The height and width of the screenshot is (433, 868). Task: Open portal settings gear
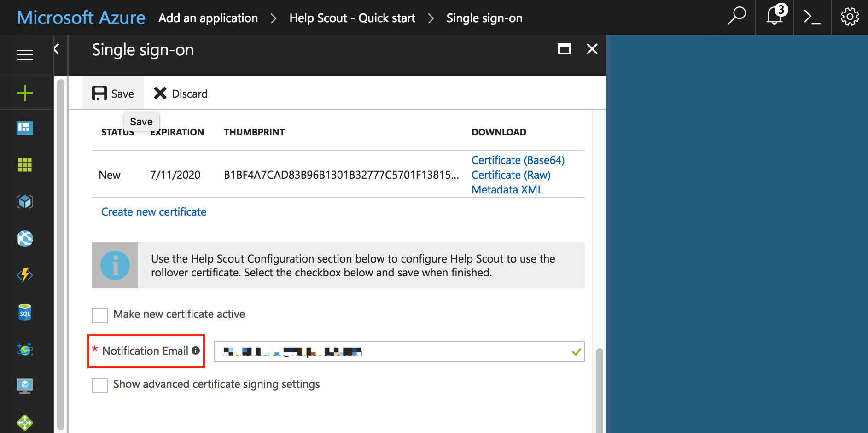850,17
